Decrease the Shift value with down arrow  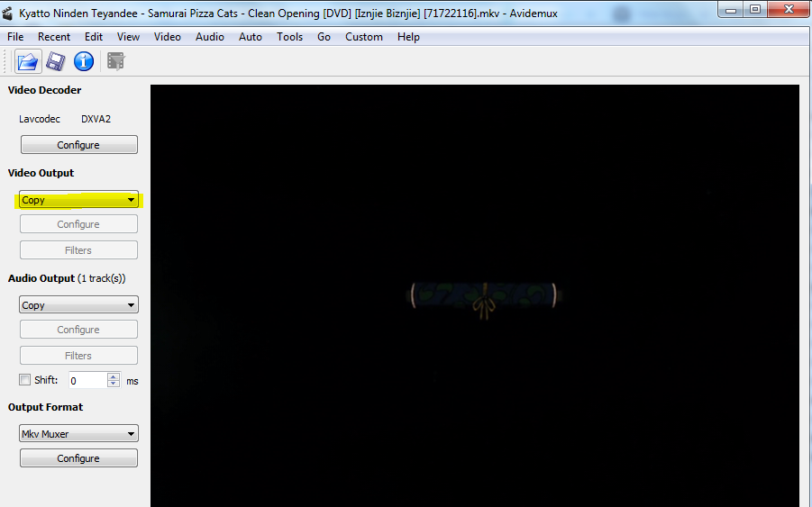pos(113,385)
